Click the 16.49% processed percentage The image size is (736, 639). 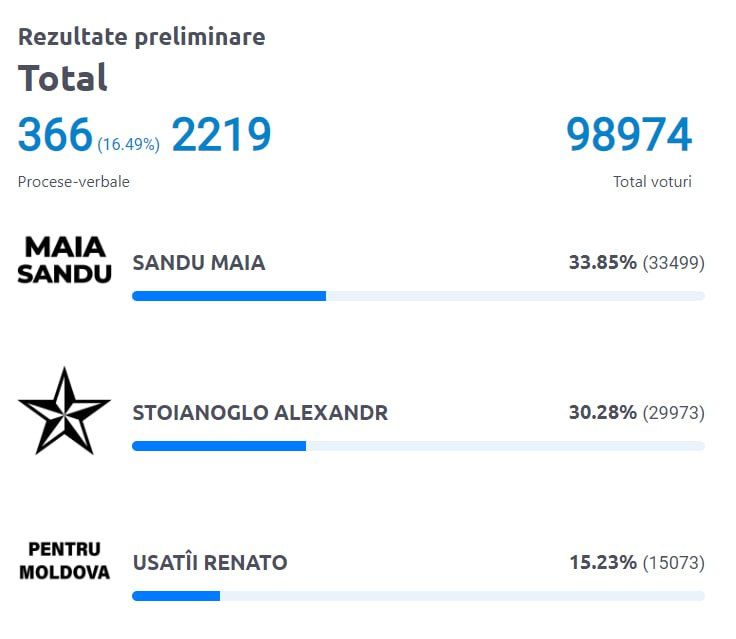128,144
